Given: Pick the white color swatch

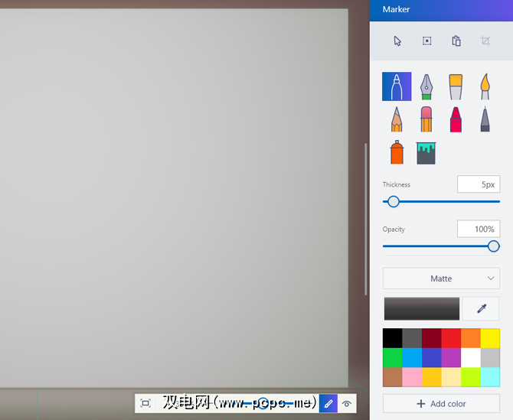Looking at the screenshot, I should [x=471, y=358].
